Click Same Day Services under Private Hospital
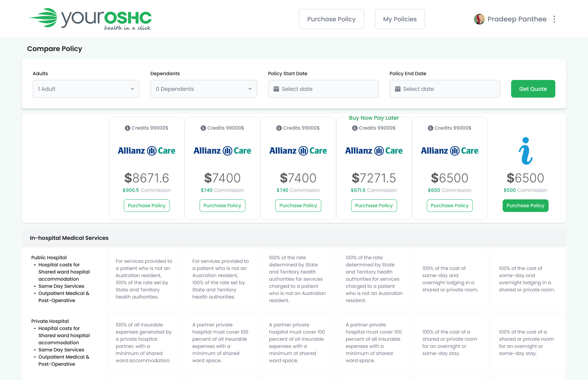Viewport: 588px width, 380px height. coord(61,350)
